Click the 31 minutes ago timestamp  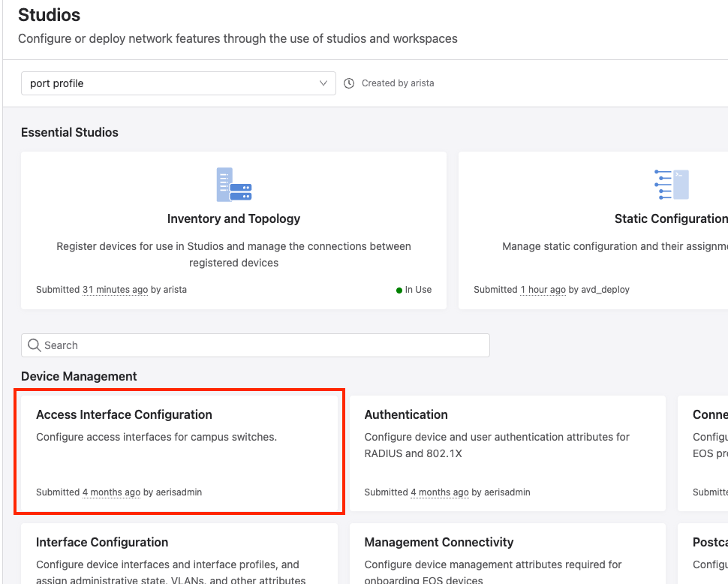[x=115, y=290]
